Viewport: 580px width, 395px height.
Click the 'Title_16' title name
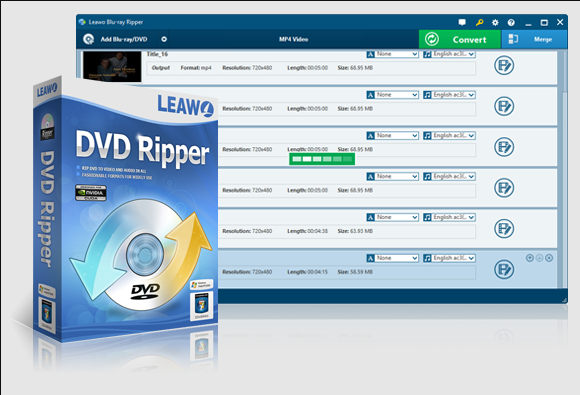[157, 54]
